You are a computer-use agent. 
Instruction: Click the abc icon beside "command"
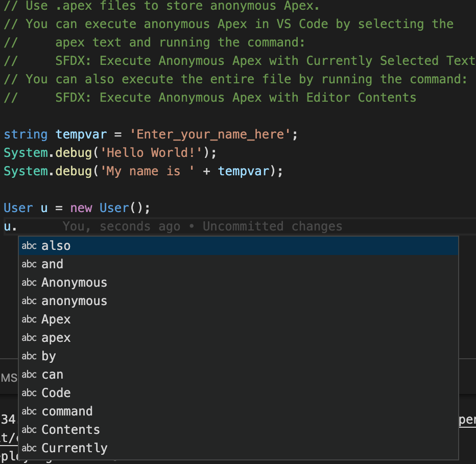[x=29, y=411]
